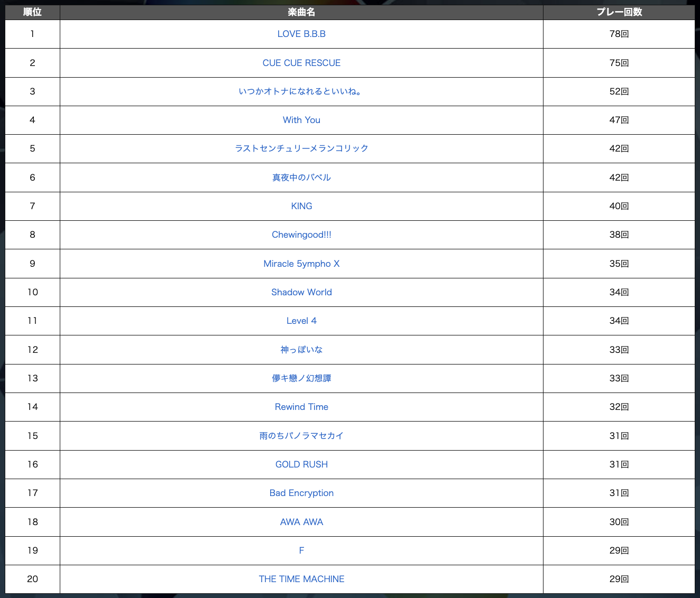Screen dimensions: 700x598
Task: Open the いつかオトナになれるといいね。 link
Action: tap(301, 91)
